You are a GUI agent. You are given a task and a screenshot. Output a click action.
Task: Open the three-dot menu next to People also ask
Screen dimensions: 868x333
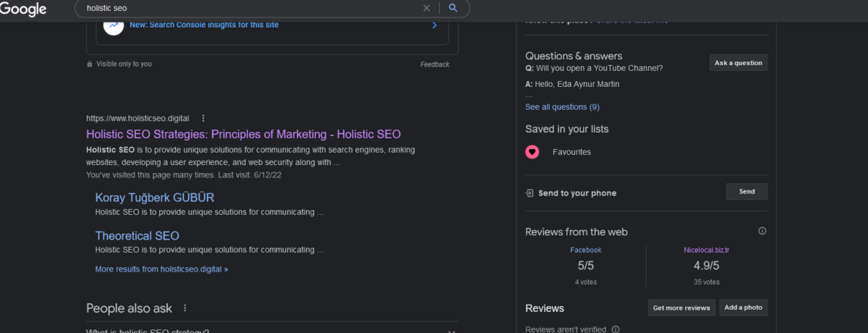click(x=185, y=308)
